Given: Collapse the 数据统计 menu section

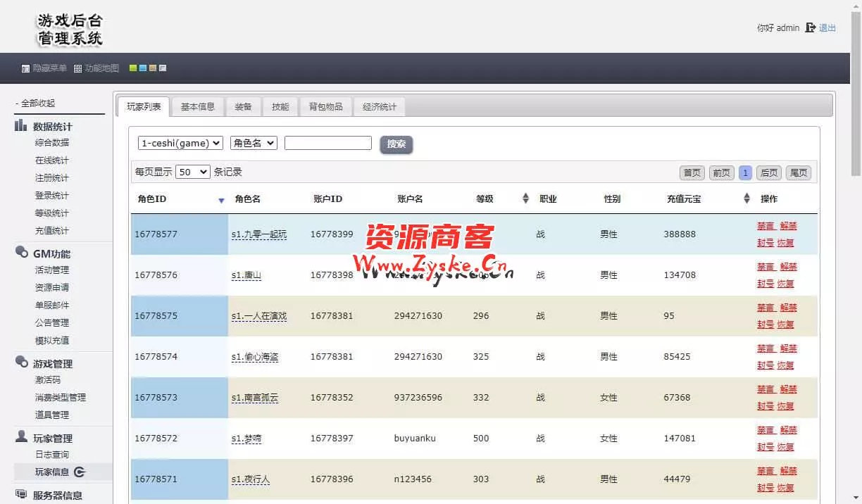Looking at the screenshot, I should [52, 127].
